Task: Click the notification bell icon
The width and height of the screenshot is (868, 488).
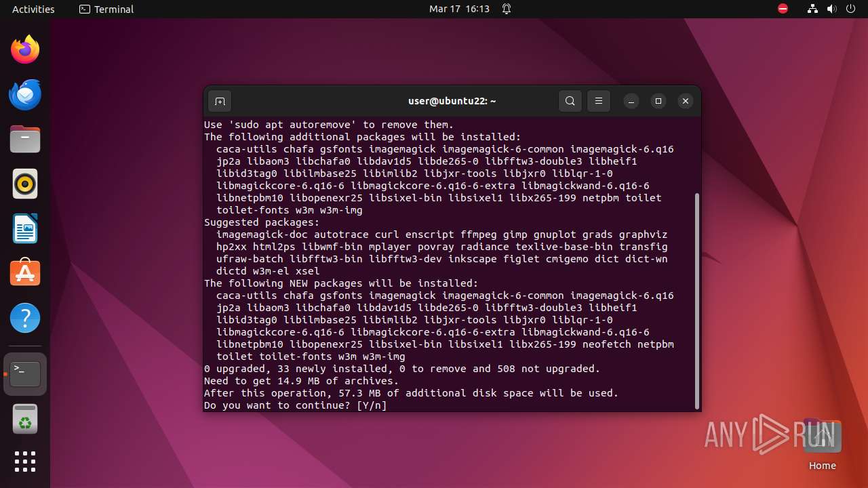Action: [507, 9]
